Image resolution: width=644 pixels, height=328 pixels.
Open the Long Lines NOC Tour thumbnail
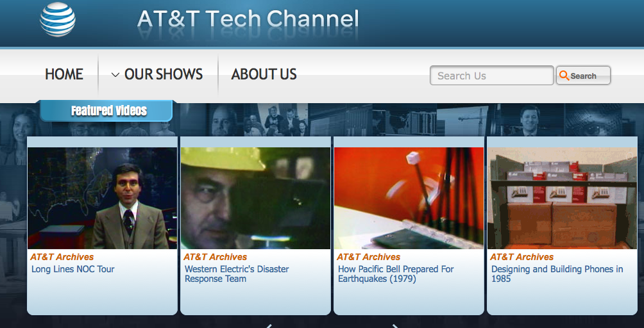tap(102, 198)
